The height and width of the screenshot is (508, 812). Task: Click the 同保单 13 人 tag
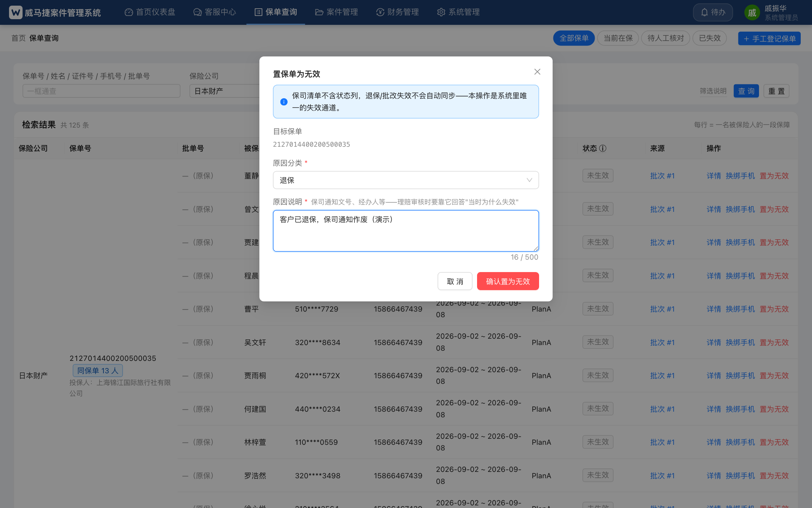[x=98, y=371]
